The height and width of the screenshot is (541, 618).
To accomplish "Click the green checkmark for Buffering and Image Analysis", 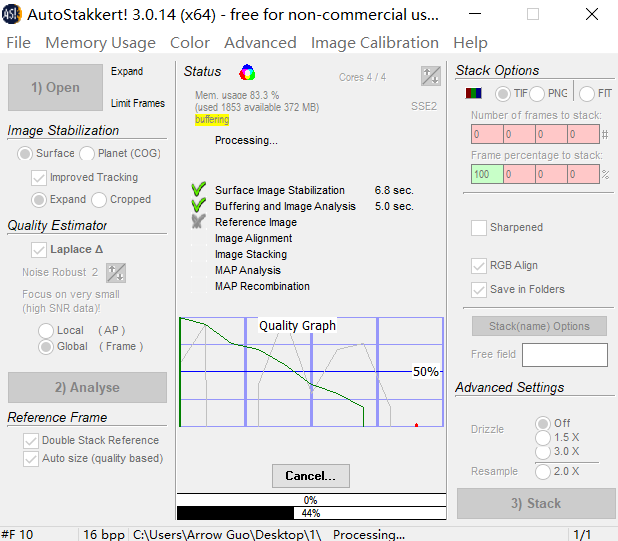I will (197, 207).
